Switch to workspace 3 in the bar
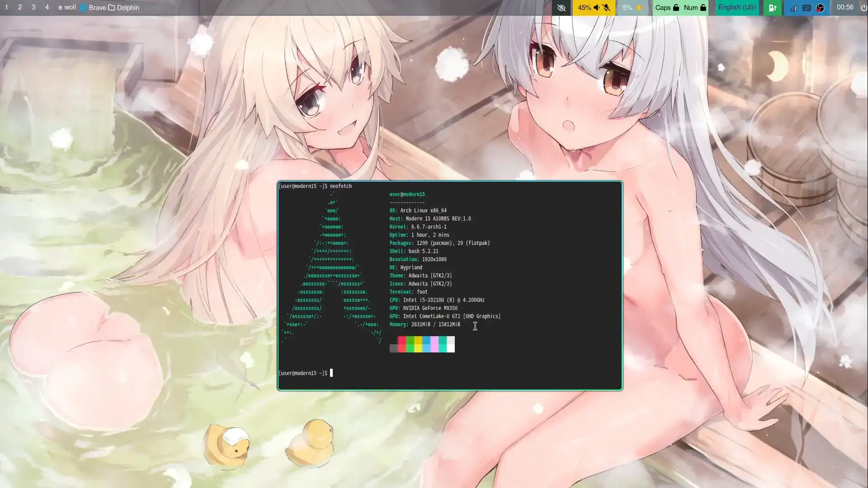Screen dimensions: 868x488 pyautogui.click(x=33, y=7)
